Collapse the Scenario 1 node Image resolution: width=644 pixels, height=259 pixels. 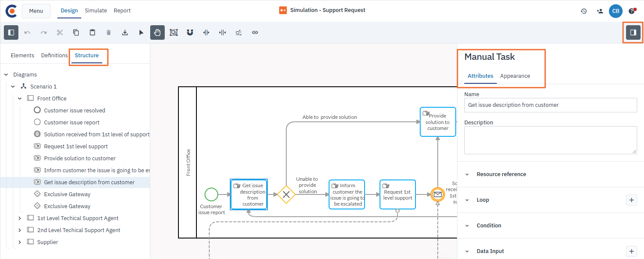(13, 87)
